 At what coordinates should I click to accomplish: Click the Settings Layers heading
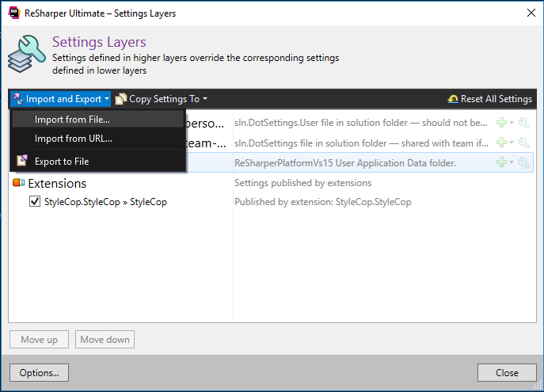click(99, 42)
